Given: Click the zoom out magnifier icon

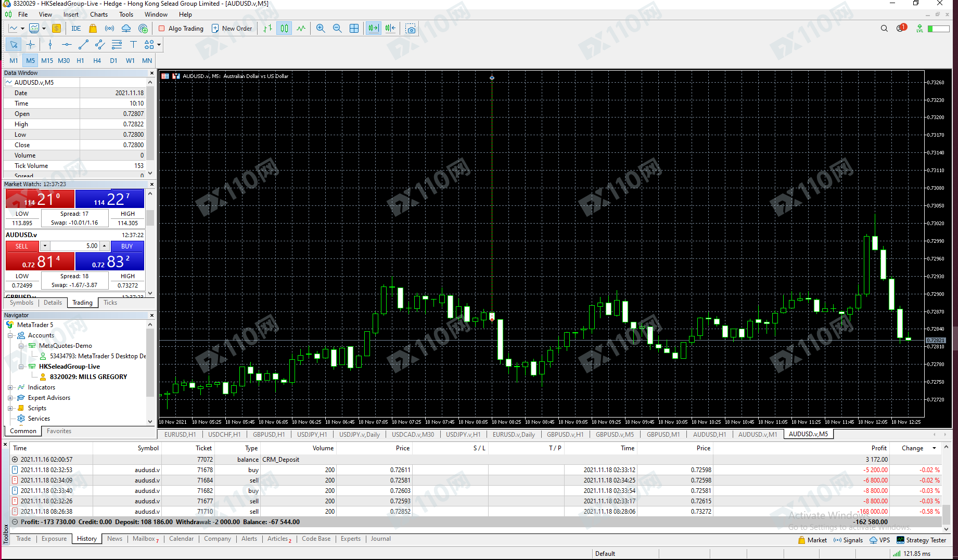Looking at the screenshot, I should tap(337, 29).
